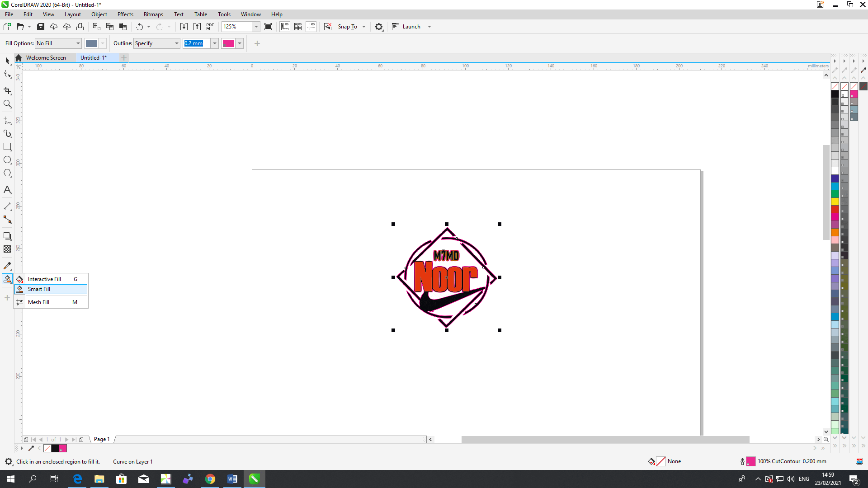The height and width of the screenshot is (488, 868).
Task: Switch to the Untitled-1 document tab
Action: pyautogui.click(x=94, y=58)
